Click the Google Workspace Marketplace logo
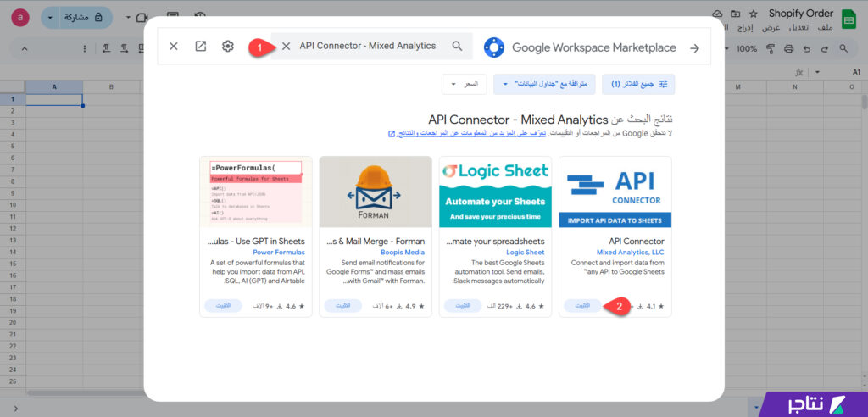 click(x=493, y=47)
